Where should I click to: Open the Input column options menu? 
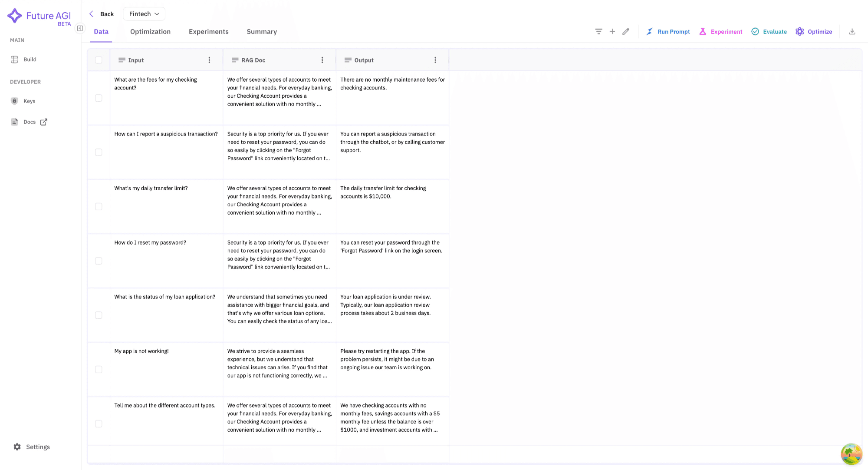point(209,60)
